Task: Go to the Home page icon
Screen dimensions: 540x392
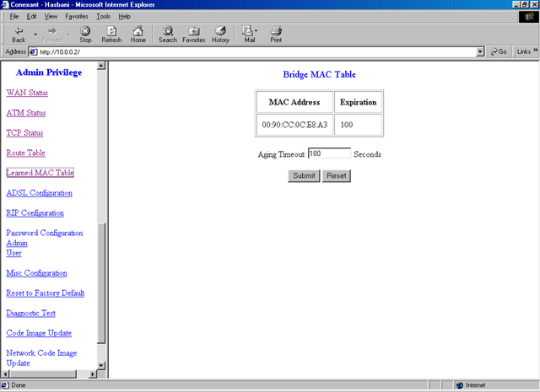Action: [138, 35]
